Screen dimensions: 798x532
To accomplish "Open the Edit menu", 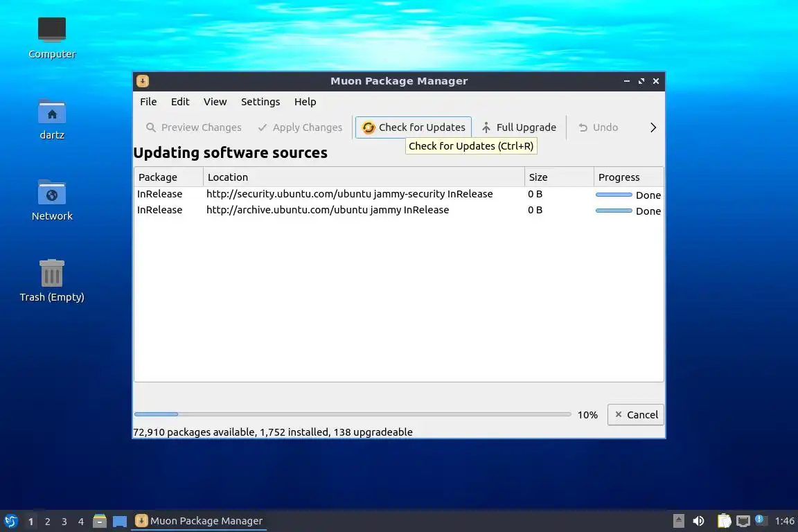I will pyautogui.click(x=179, y=101).
